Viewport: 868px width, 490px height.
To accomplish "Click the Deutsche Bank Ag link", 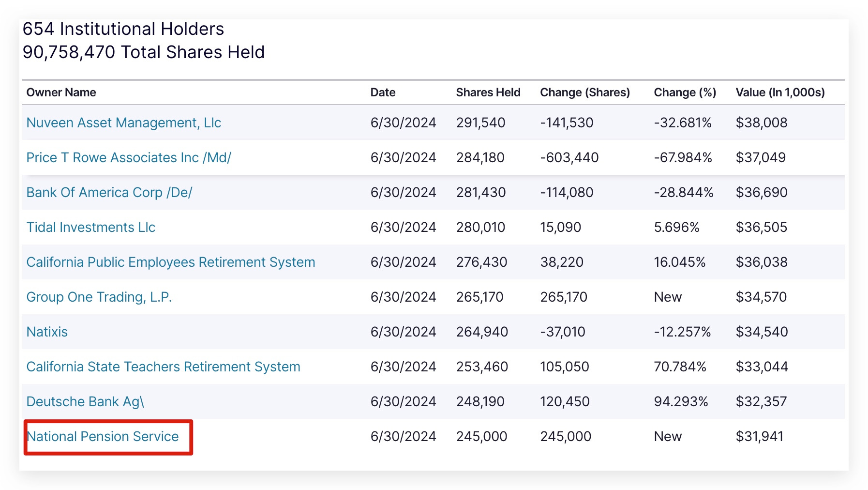I will [85, 402].
